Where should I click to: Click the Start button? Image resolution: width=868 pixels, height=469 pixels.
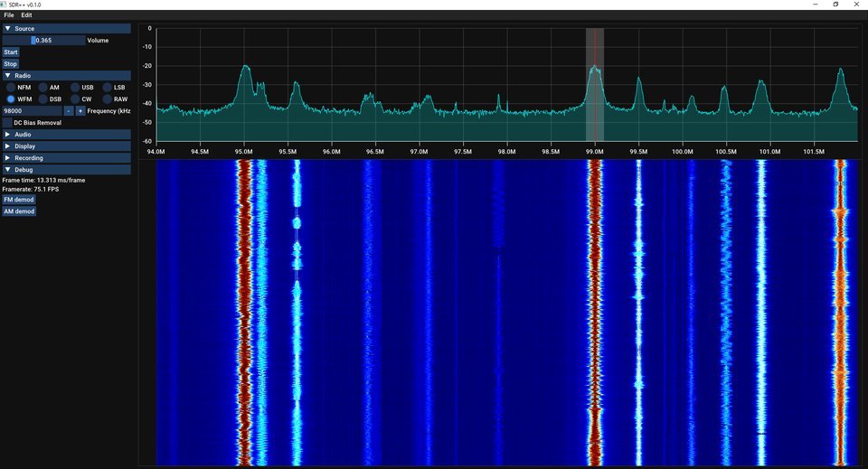[x=11, y=52]
